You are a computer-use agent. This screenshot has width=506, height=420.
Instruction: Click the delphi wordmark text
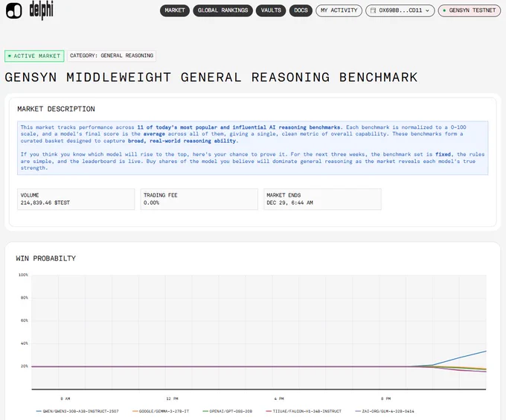[42, 10]
